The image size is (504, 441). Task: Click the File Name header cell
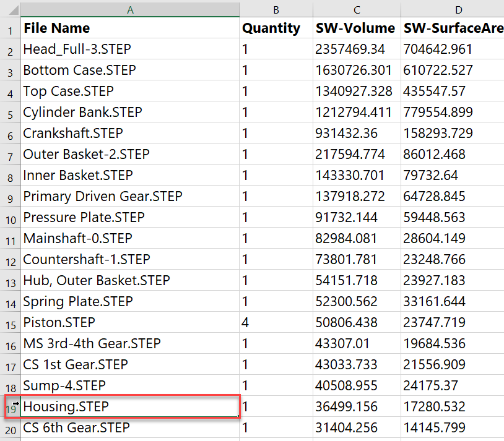point(130,28)
